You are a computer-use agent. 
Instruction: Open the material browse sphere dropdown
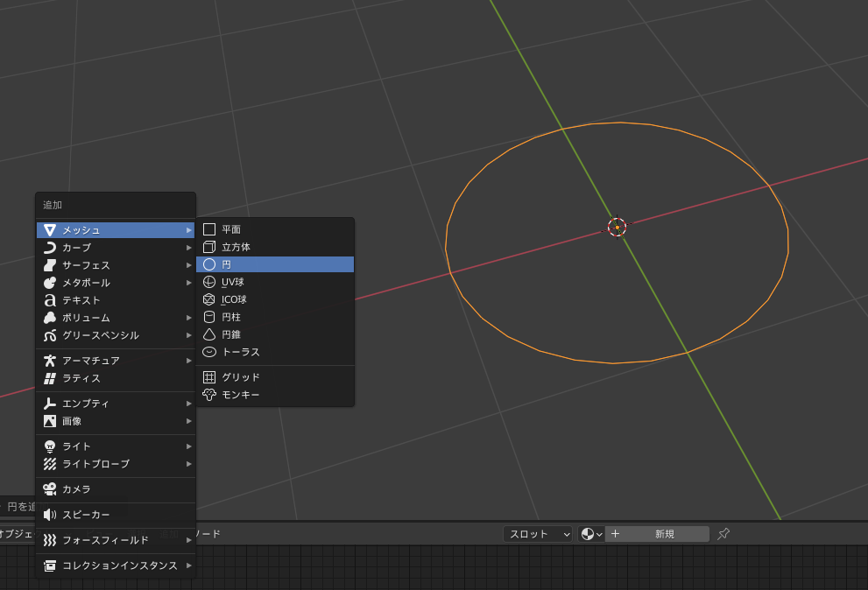(x=591, y=534)
